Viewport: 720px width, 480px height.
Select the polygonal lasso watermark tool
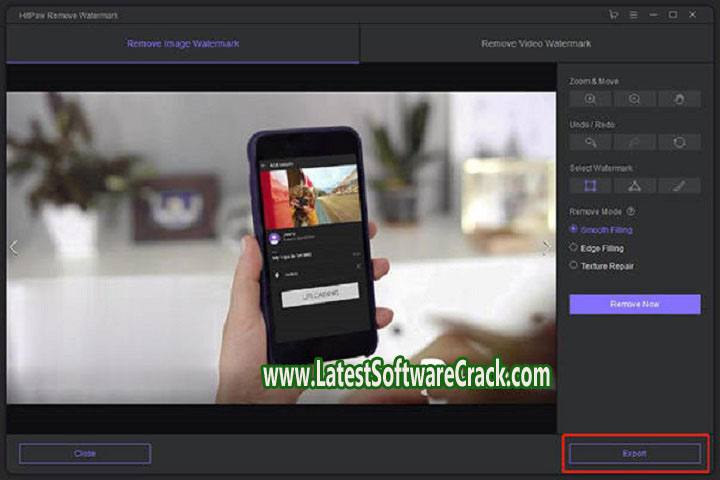click(635, 186)
